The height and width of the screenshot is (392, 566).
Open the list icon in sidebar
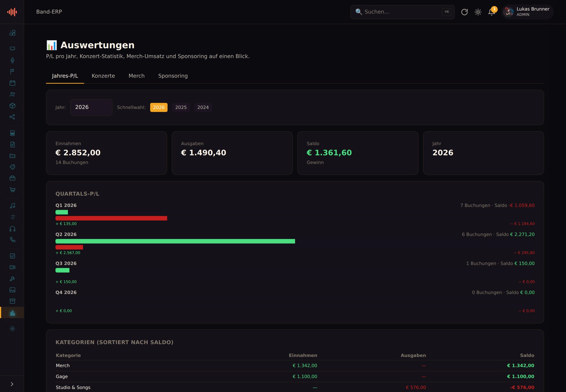pos(12,217)
